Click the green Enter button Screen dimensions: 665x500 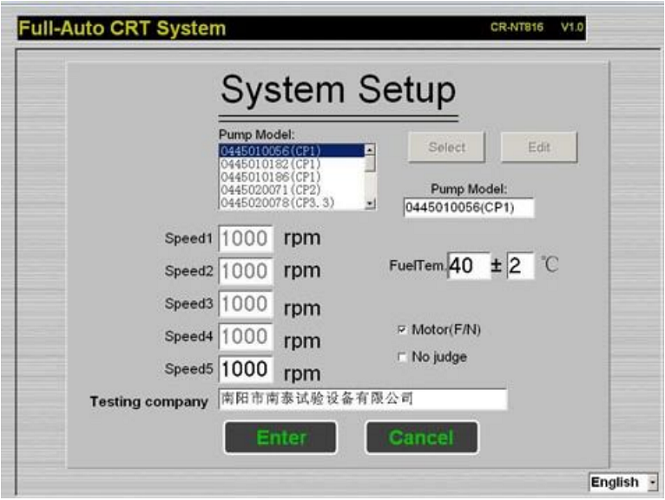(281, 437)
